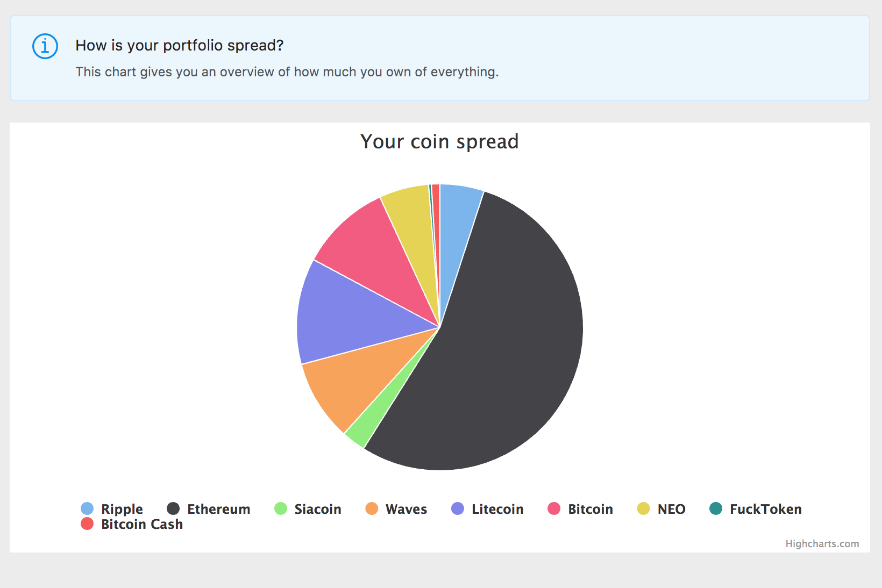Hide Siacoin via legend label
This screenshot has width=882, height=588.
click(317, 509)
